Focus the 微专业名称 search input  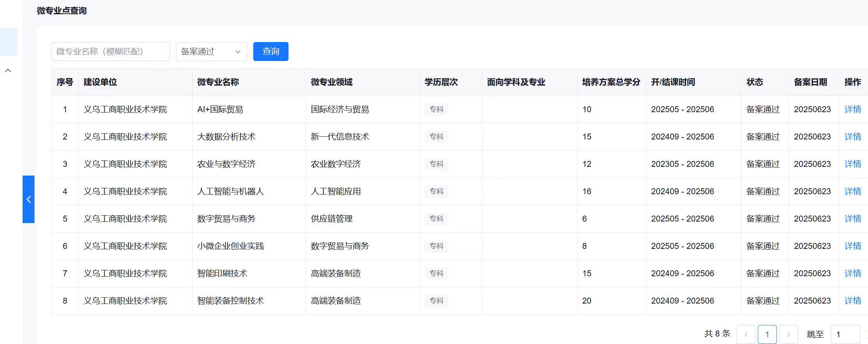tap(110, 52)
